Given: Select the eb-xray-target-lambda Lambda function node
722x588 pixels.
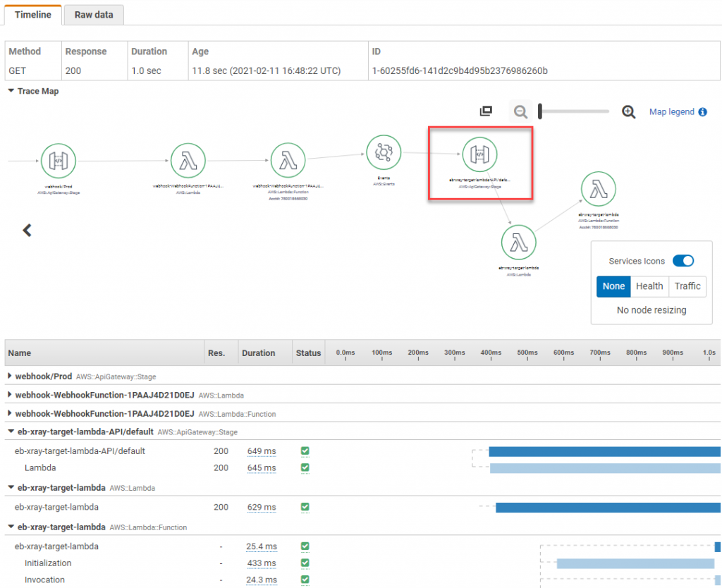Looking at the screenshot, I should click(x=599, y=188).
